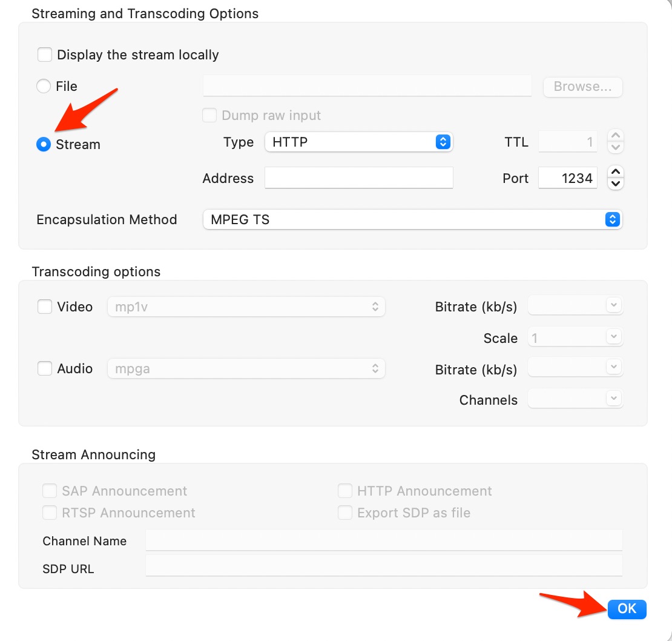Click into the Port number field
The width and height of the screenshot is (672, 641).
click(x=567, y=178)
